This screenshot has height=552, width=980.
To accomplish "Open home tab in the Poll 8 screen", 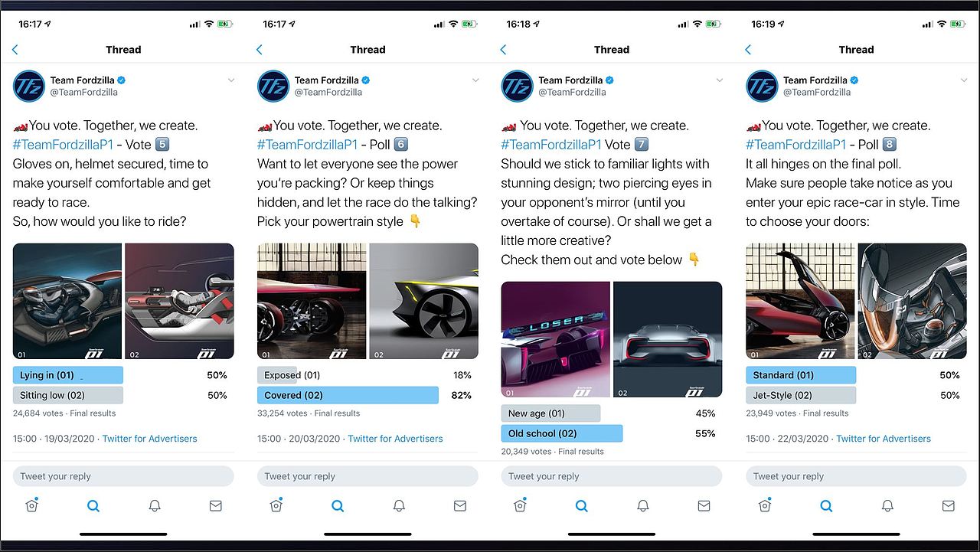I will (x=764, y=505).
